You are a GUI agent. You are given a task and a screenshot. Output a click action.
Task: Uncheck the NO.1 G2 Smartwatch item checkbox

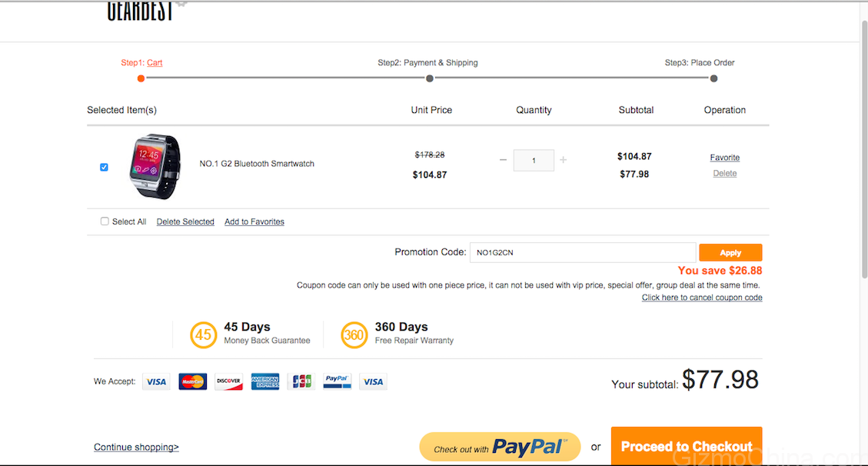tap(104, 167)
